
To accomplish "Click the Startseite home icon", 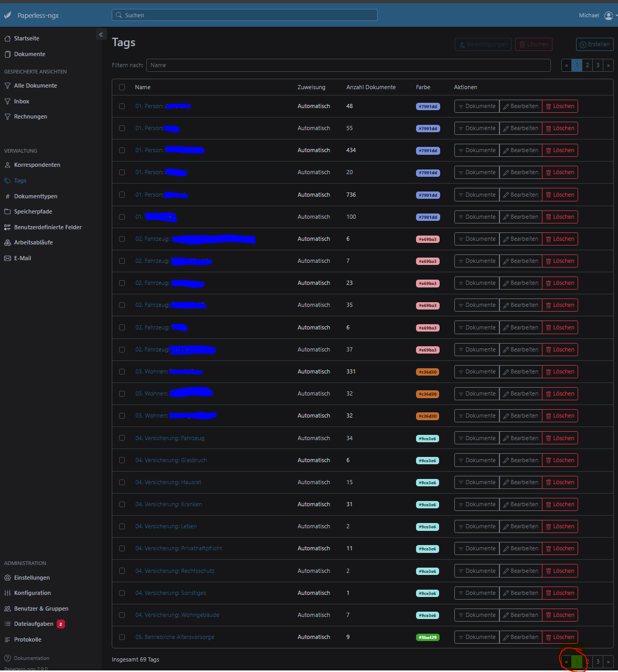I will [x=7, y=38].
